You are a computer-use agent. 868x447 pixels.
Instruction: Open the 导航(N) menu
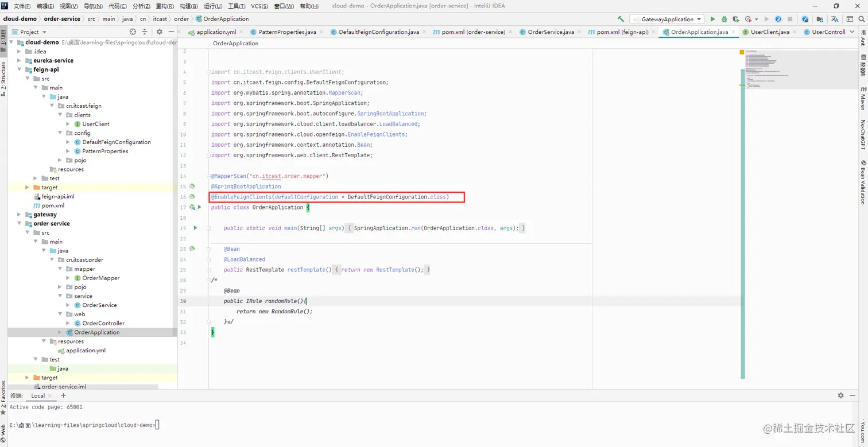point(93,6)
